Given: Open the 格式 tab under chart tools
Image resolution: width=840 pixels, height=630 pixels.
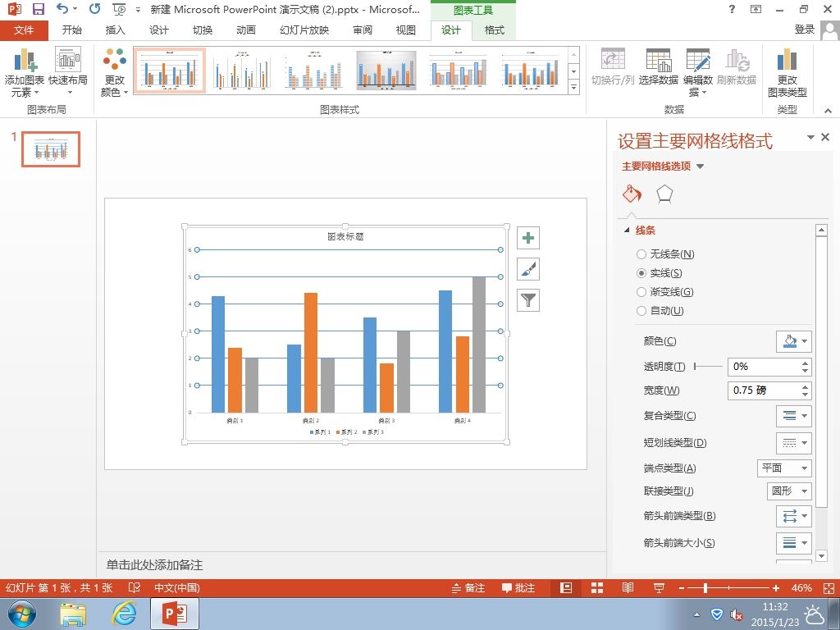Looking at the screenshot, I should (x=494, y=30).
